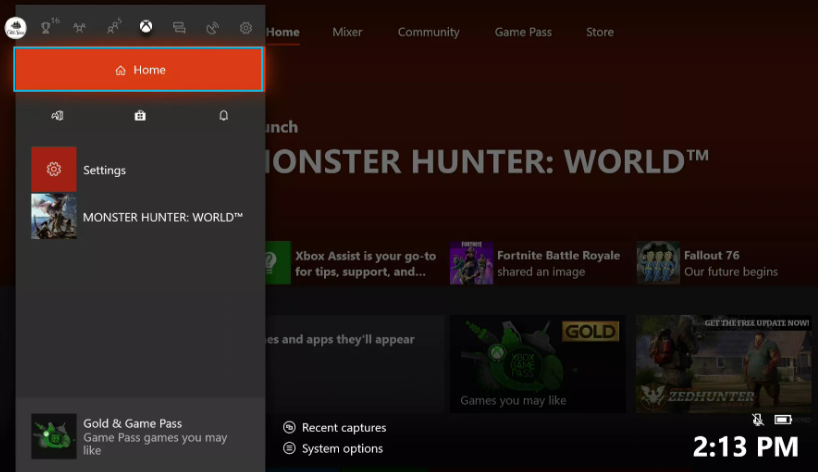Launch Monster Hunter: World thumbnail in the guide
This screenshot has height=472, width=818.
(54, 216)
